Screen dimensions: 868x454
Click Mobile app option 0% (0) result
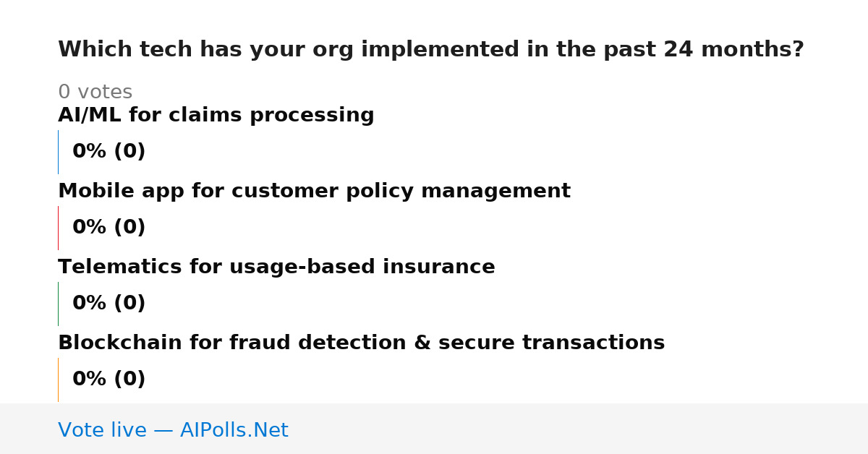click(x=109, y=228)
